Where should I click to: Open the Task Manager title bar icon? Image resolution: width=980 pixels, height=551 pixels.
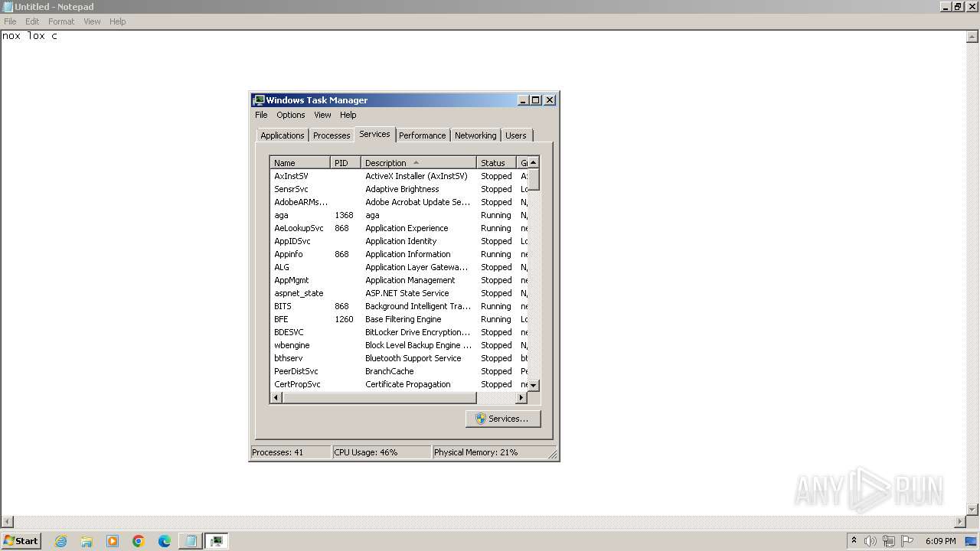point(259,100)
